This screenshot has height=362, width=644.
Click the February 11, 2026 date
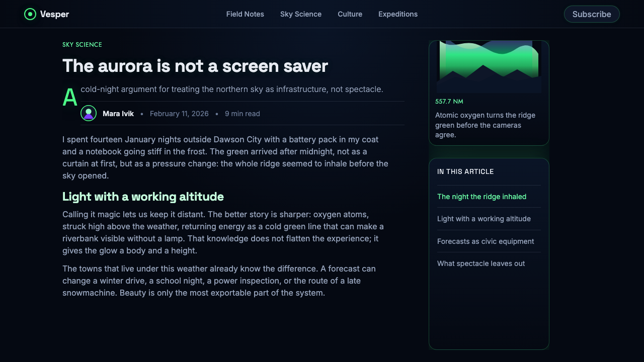tap(179, 114)
